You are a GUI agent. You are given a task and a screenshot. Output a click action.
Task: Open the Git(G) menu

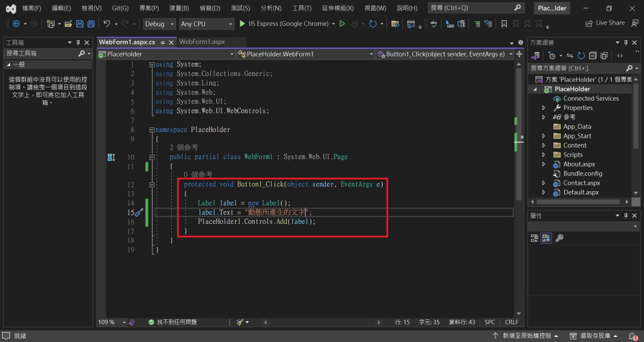[x=120, y=8]
